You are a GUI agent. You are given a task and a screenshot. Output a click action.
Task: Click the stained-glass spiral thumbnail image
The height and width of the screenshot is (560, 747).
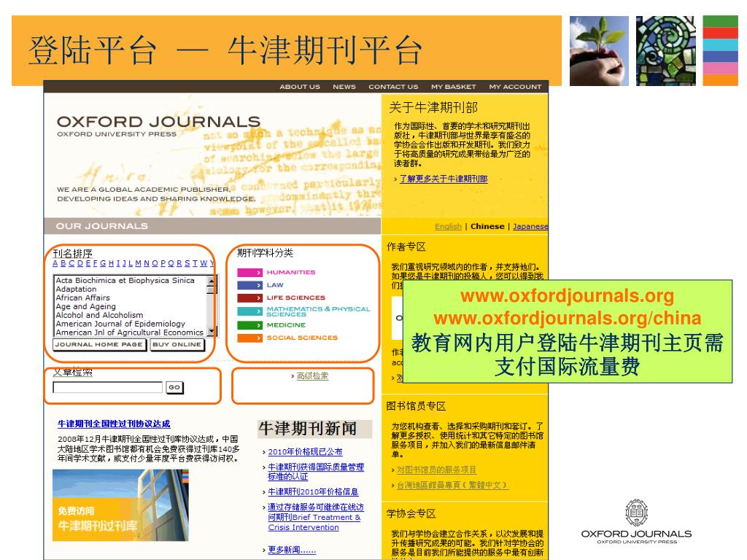(x=665, y=51)
